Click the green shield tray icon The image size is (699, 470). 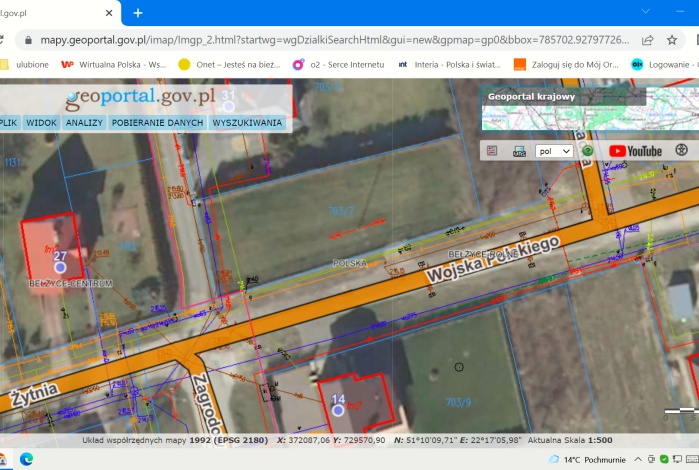(x=664, y=459)
